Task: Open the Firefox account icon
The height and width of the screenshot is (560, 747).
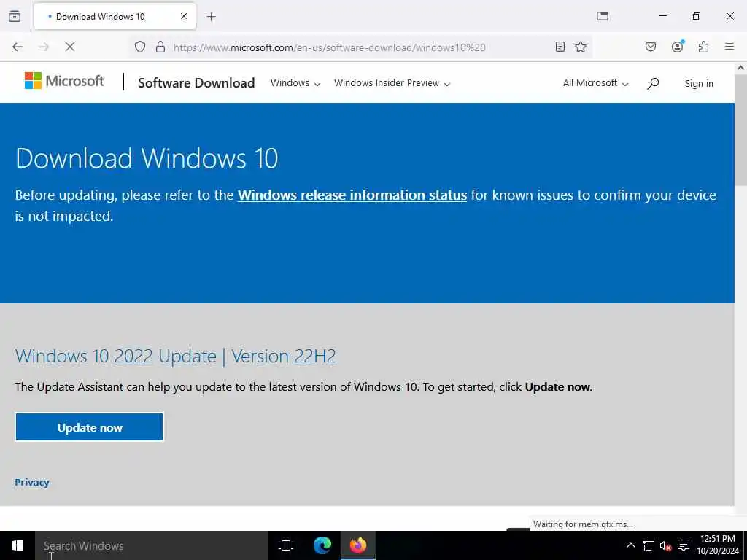Action: [x=678, y=47]
